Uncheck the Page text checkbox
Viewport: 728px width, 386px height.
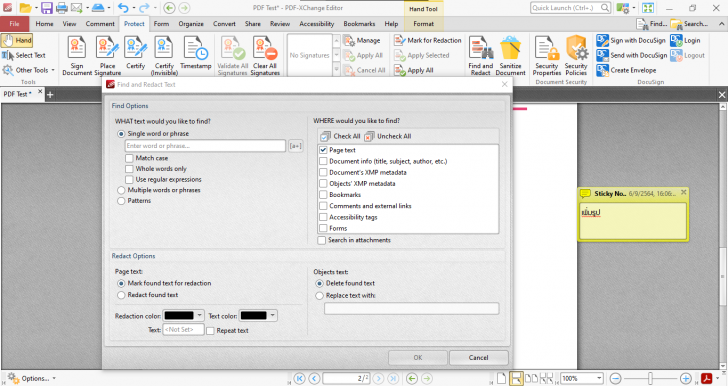323,150
